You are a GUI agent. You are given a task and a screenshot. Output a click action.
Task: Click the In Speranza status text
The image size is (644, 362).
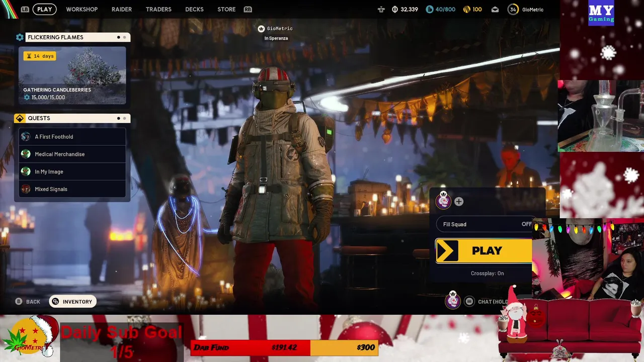point(276,38)
